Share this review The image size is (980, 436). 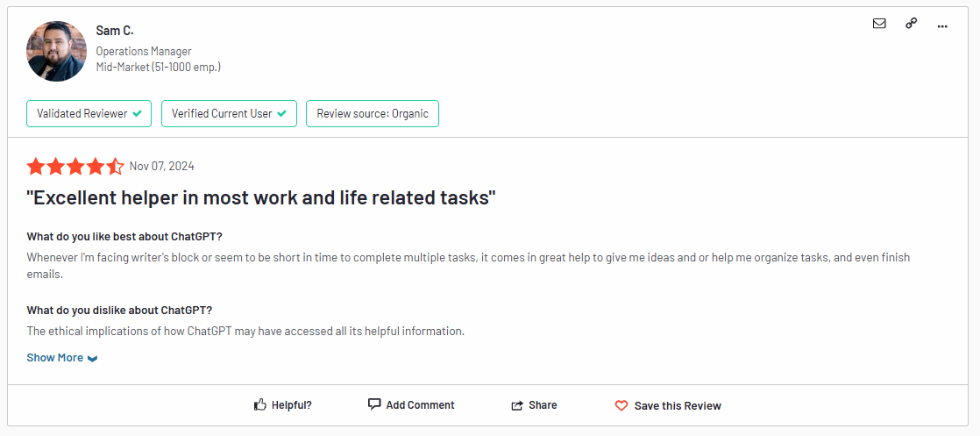(x=534, y=405)
